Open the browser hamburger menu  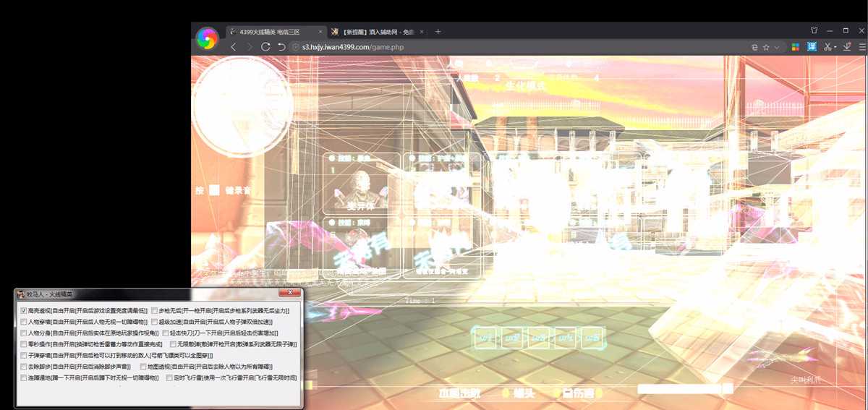(x=861, y=47)
